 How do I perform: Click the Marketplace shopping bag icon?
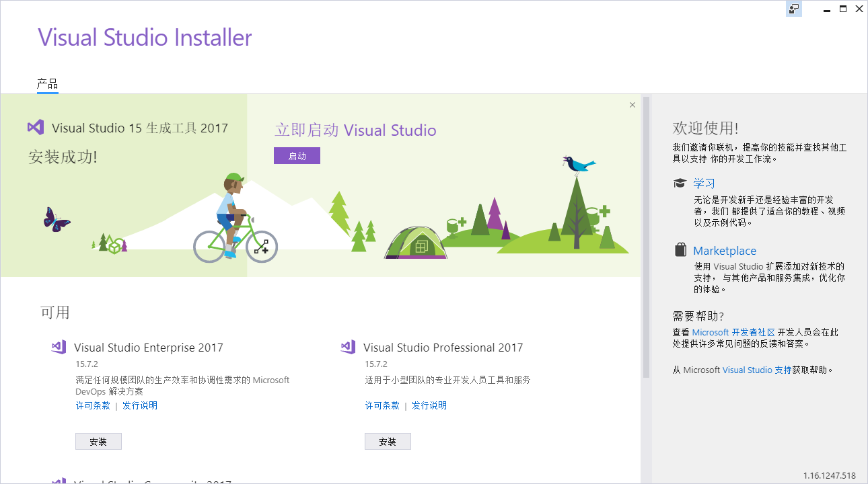(x=680, y=250)
